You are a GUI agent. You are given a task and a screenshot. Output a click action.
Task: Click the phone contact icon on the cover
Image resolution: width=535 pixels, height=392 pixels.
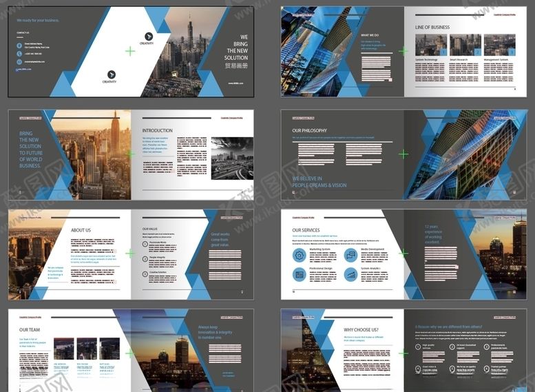tap(19, 54)
